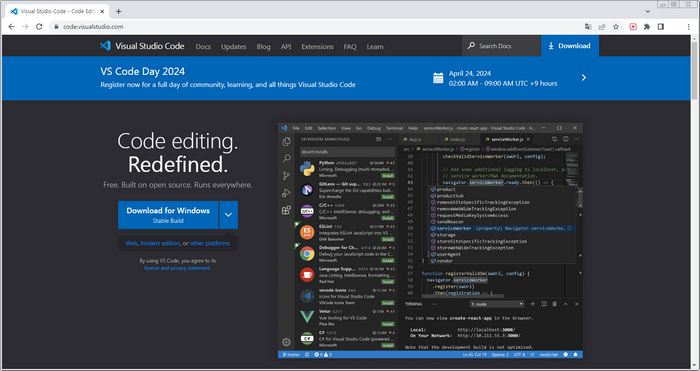Open the Extensions puzzle-piece icon in Chrome
This screenshot has height=371, width=700.
(647, 27)
